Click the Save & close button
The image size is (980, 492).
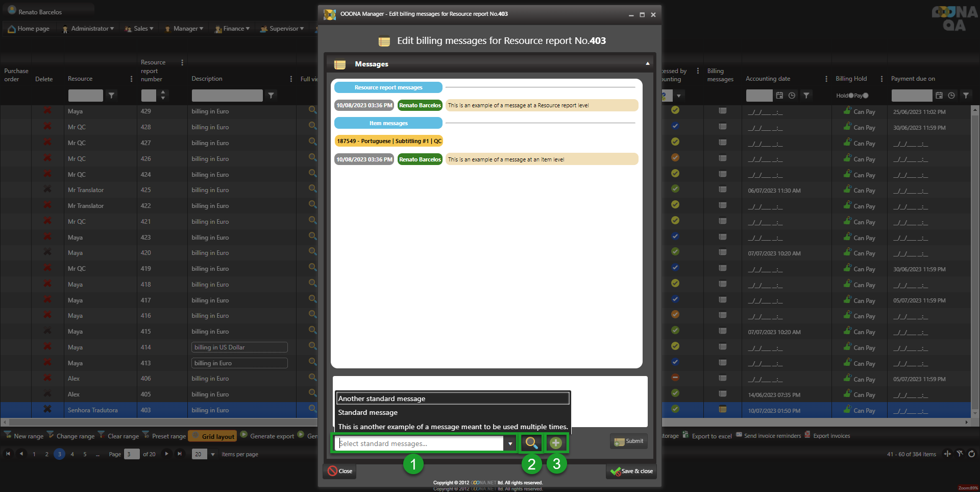(631, 471)
